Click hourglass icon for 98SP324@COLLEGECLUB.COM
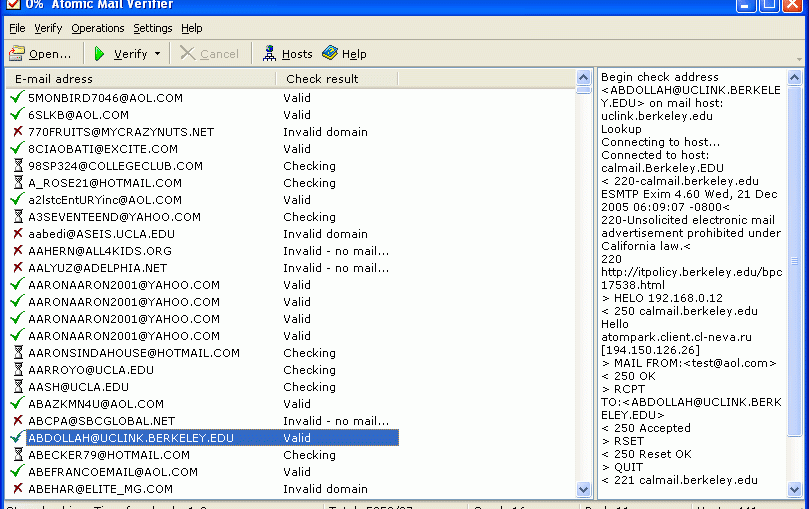 pyautogui.click(x=18, y=165)
